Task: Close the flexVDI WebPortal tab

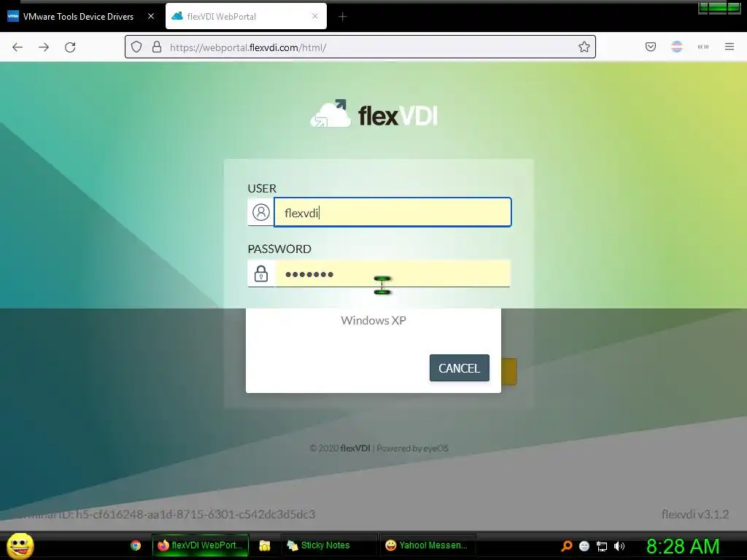Action: (x=315, y=16)
